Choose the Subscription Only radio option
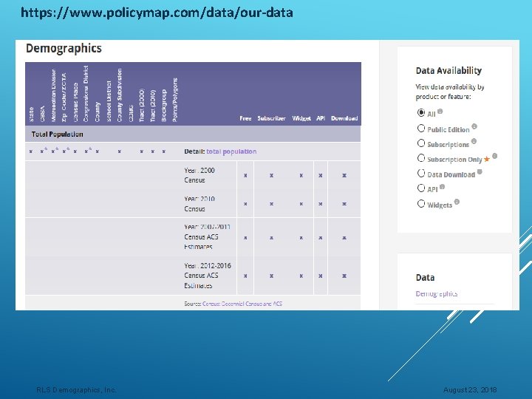 pos(421,158)
